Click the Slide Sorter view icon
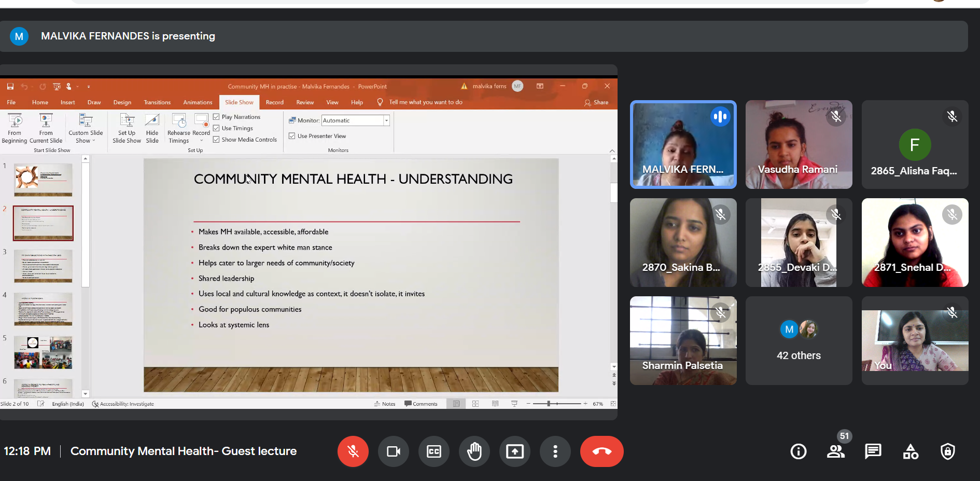The image size is (980, 481). [x=475, y=404]
